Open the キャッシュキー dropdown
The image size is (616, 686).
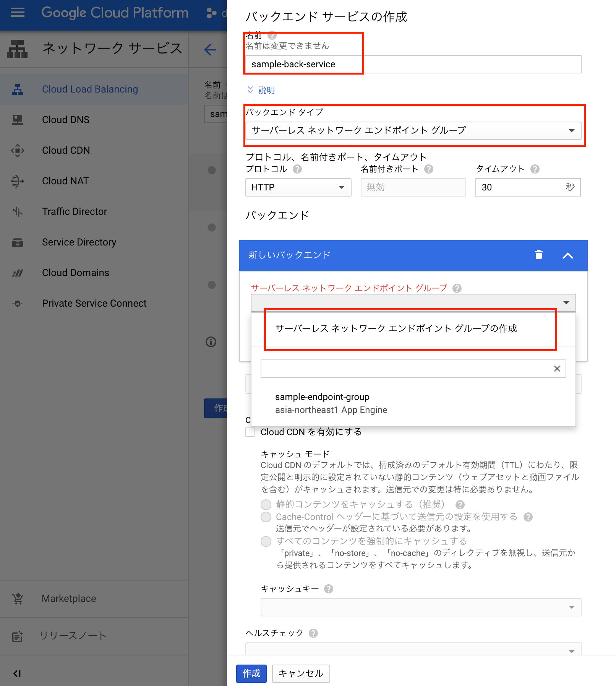[x=421, y=607]
